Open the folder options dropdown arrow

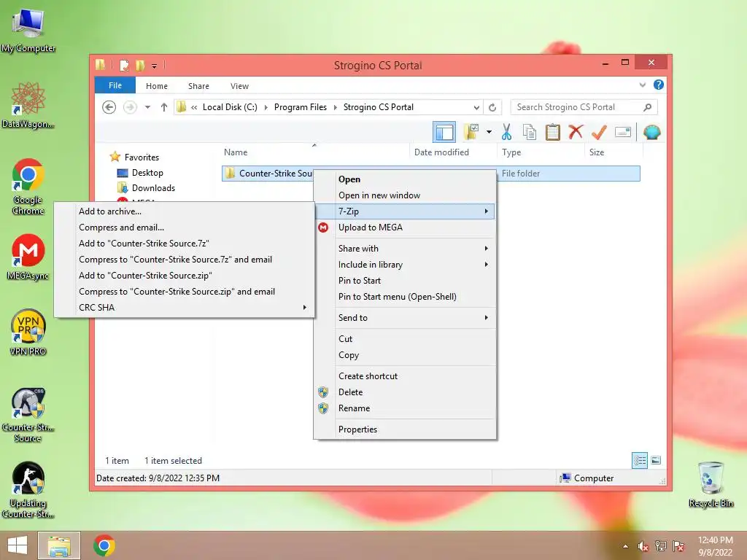coord(489,132)
